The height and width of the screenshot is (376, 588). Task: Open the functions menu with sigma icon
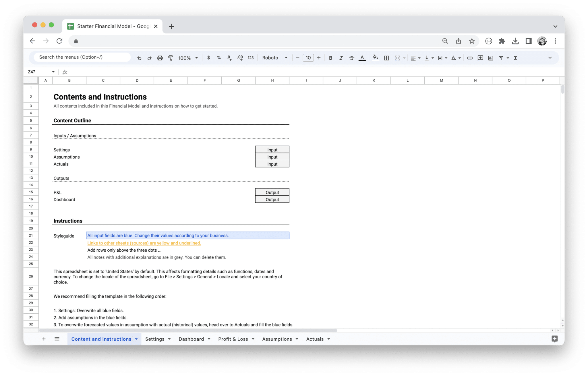(515, 58)
